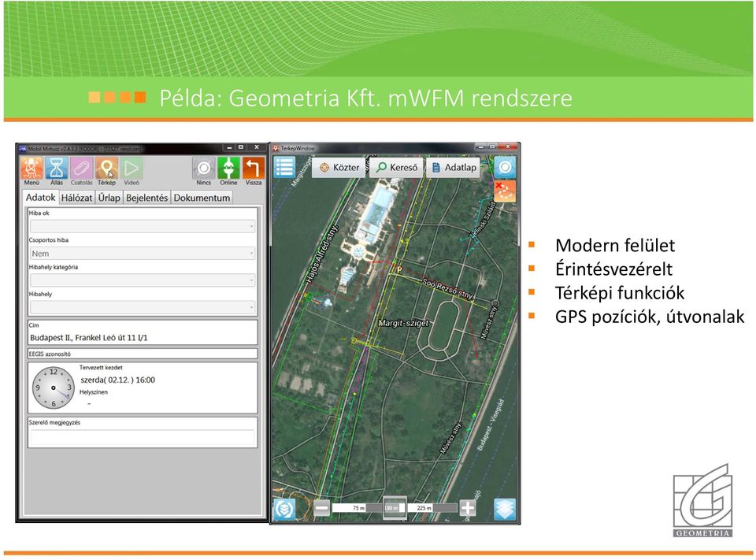This screenshot has width=756, height=560.
Task: Click the Videó play icon
Action: coord(132,169)
